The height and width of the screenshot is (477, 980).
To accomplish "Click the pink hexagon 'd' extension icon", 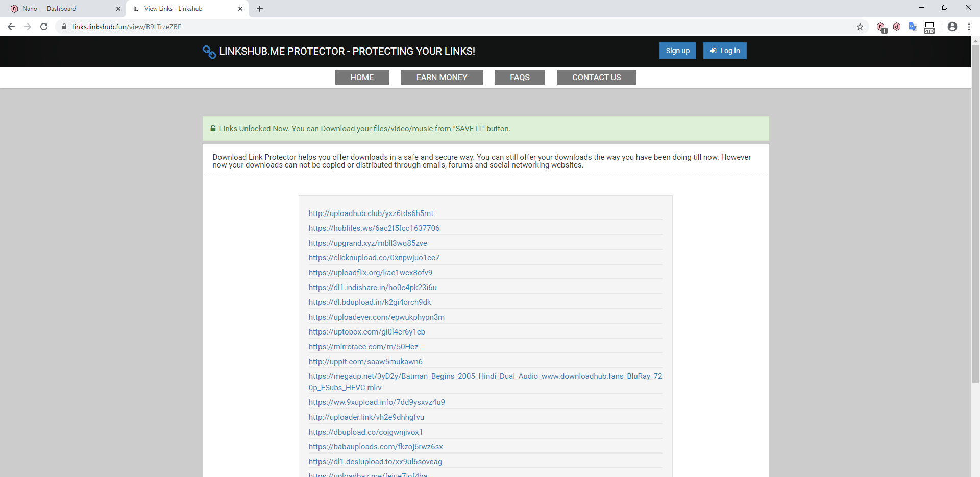I will pos(897,27).
